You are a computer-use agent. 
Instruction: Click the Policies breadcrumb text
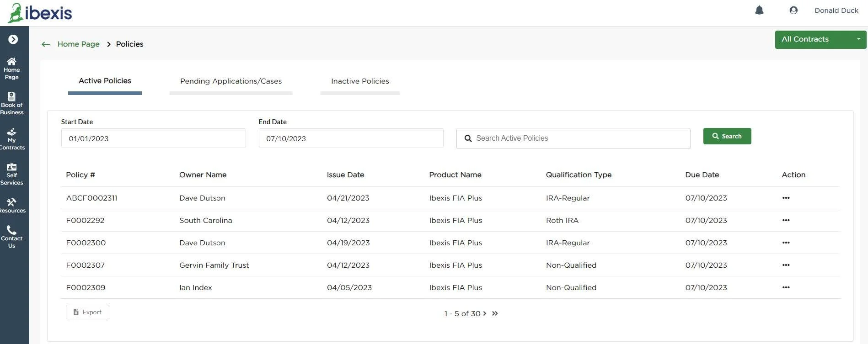[129, 44]
